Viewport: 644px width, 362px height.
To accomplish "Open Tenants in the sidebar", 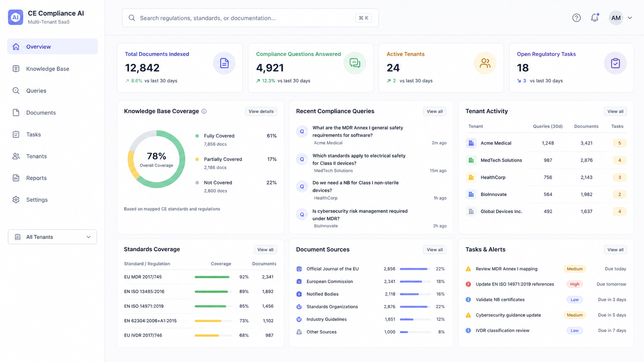I will [x=52, y=156].
